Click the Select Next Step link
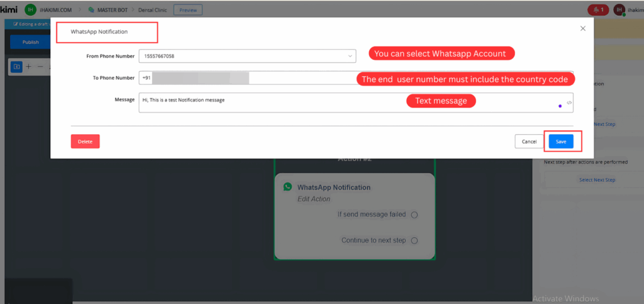Screen dimensions: 644x304 coord(597,180)
